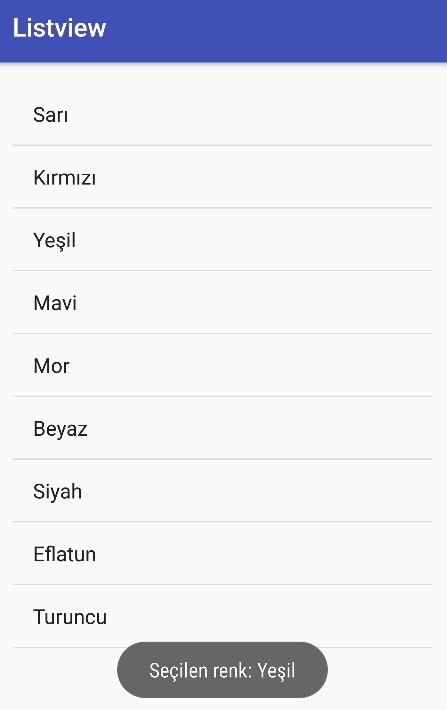Pick Mor in the list
This screenshot has height=710, width=447.
point(222,365)
